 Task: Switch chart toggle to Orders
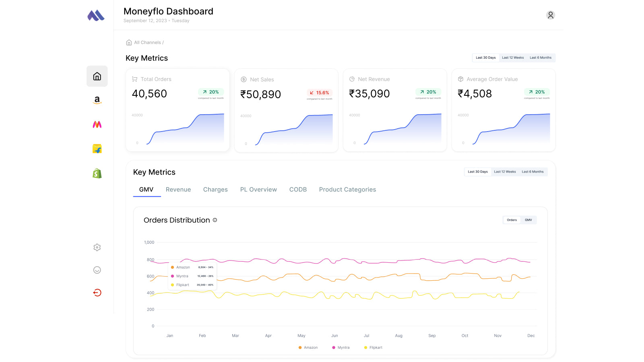point(512,220)
